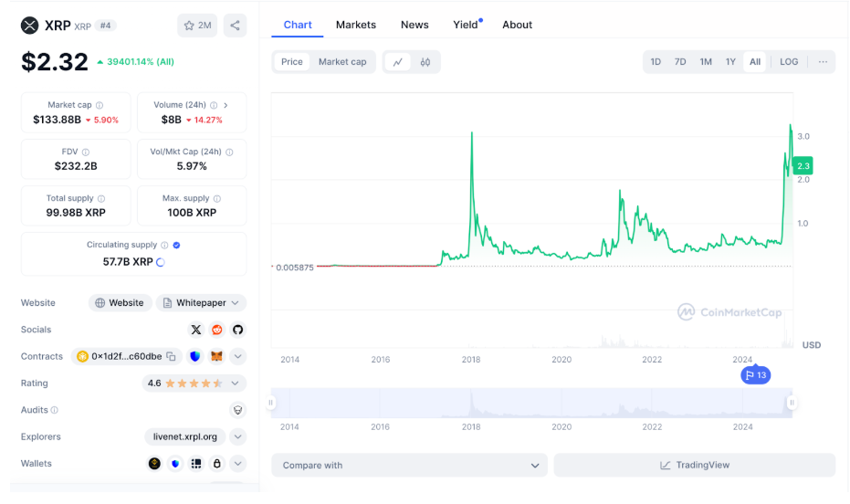The width and height of the screenshot is (850, 504).
Task: Click the MetaMask fox icon
Action: tap(216, 357)
